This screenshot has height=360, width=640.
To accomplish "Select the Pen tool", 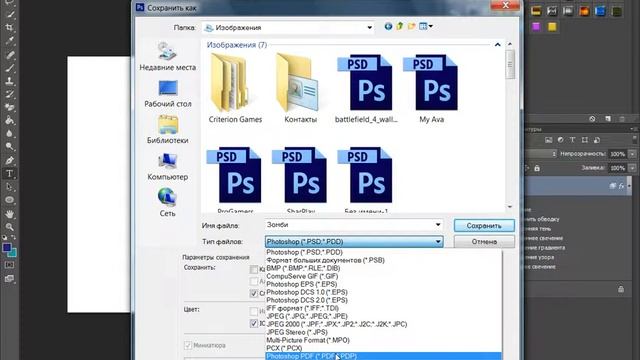I will tap(9, 160).
